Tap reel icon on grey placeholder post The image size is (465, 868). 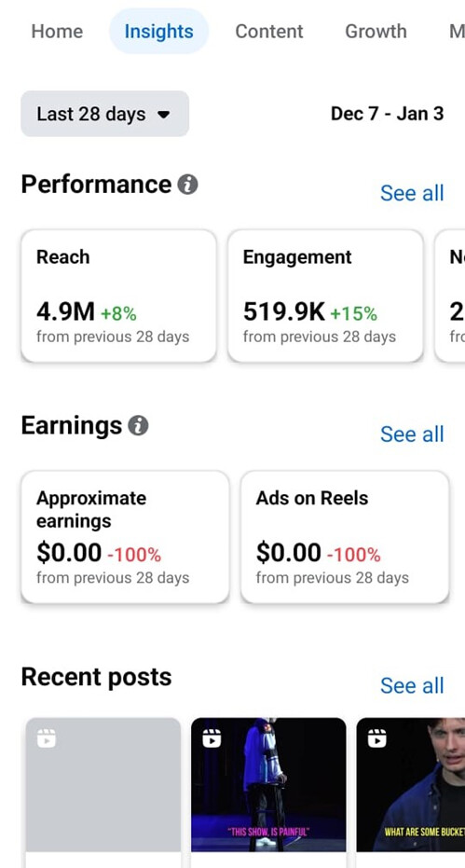(47, 737)
